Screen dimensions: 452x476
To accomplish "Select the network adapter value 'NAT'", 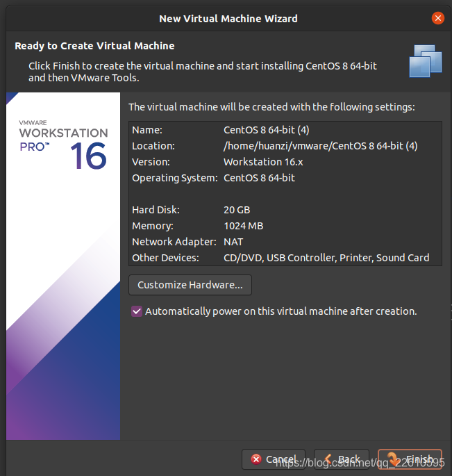I will (x=233, y=242).
